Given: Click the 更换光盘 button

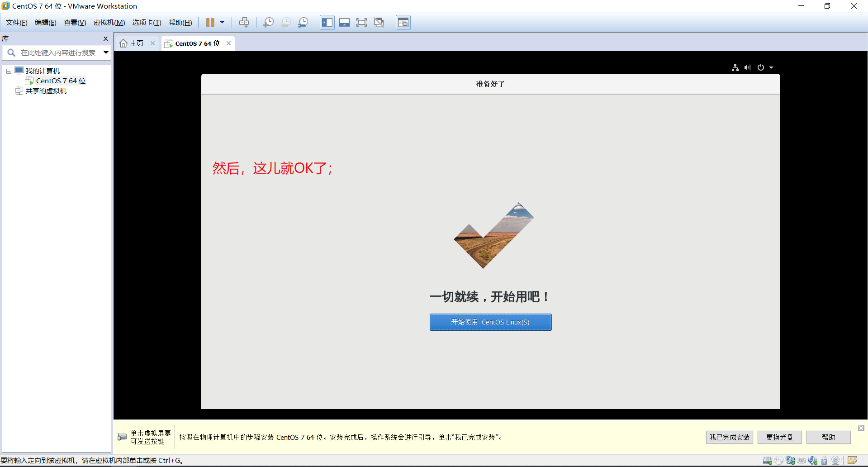Looking at the screenshot, I should coord(780,437).
